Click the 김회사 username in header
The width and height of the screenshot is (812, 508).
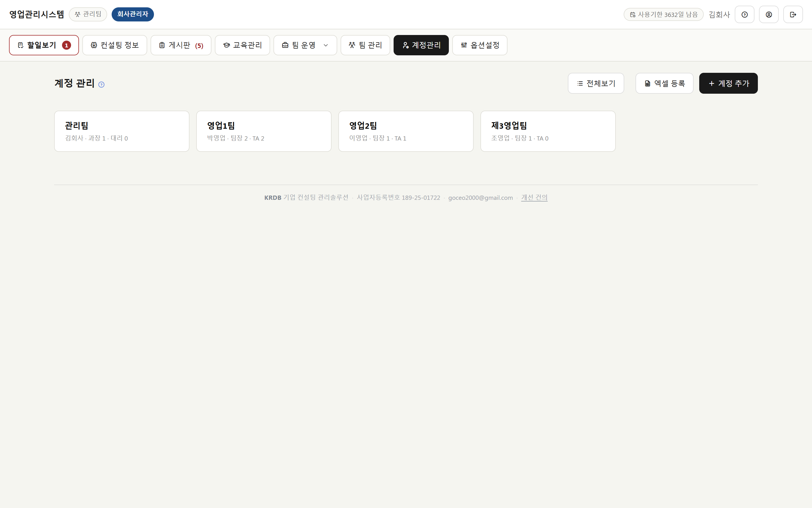pyautogui.click(x=719, y=14)
